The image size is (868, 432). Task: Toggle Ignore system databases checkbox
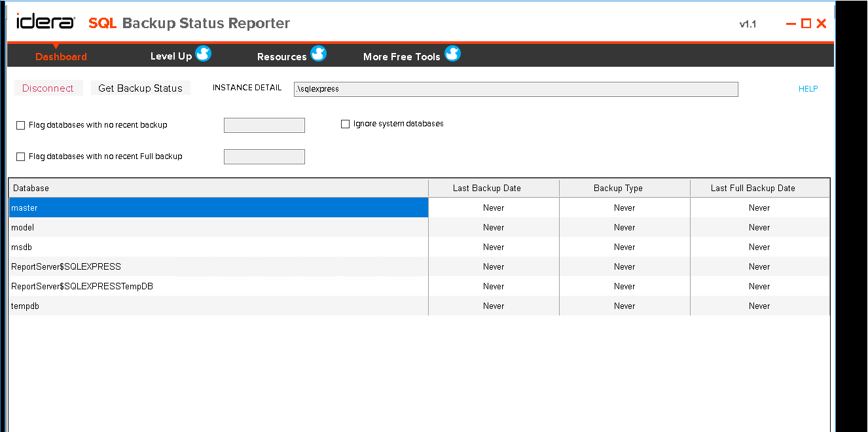pos(346,124)
